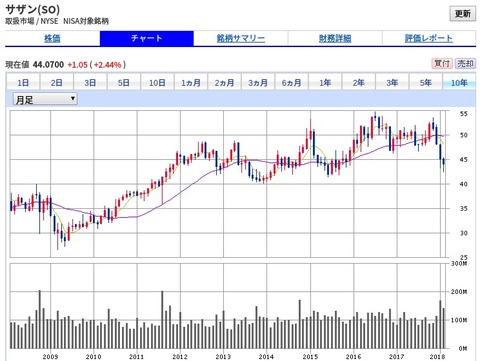Select the 10日 chart period
480x361 pixels.
coord(157,82)
